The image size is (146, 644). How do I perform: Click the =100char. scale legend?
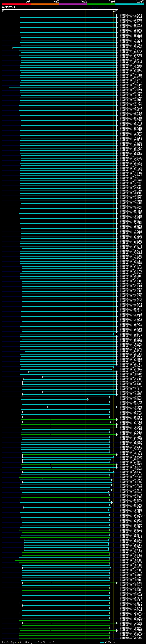(x=108, y=642)
